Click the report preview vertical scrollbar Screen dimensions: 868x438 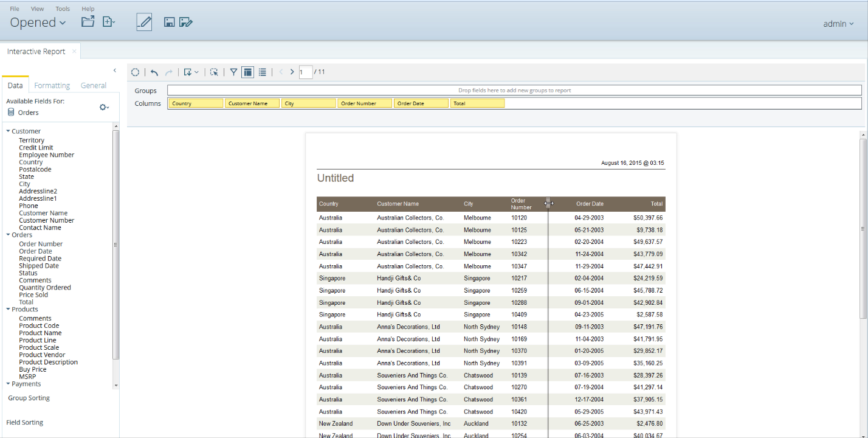[863, 228]
